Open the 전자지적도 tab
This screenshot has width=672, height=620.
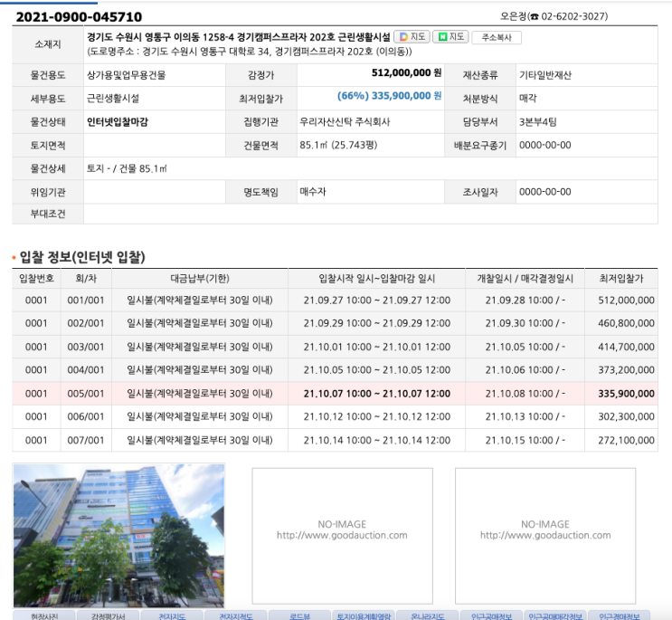236,615
